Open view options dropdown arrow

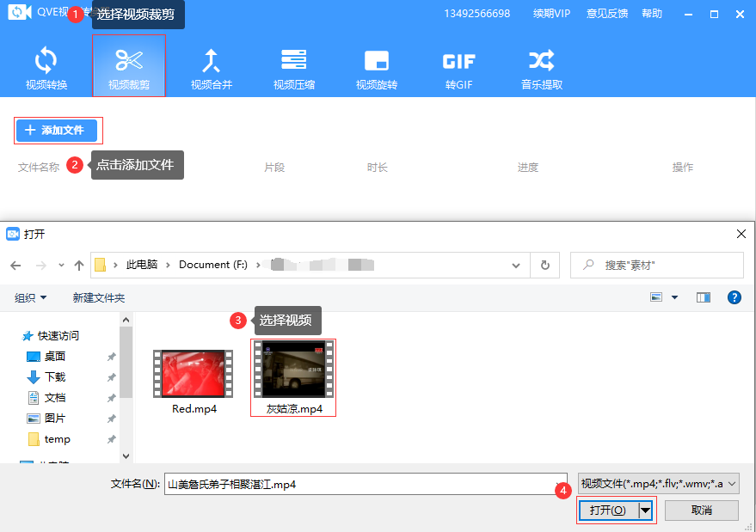[x=674, y=297]
